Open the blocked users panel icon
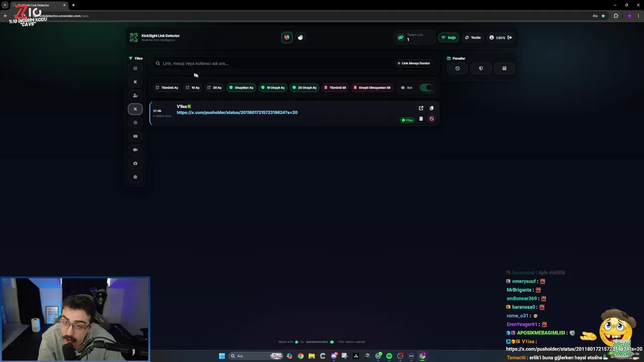 pyautogui.click(x=457, y=68)
